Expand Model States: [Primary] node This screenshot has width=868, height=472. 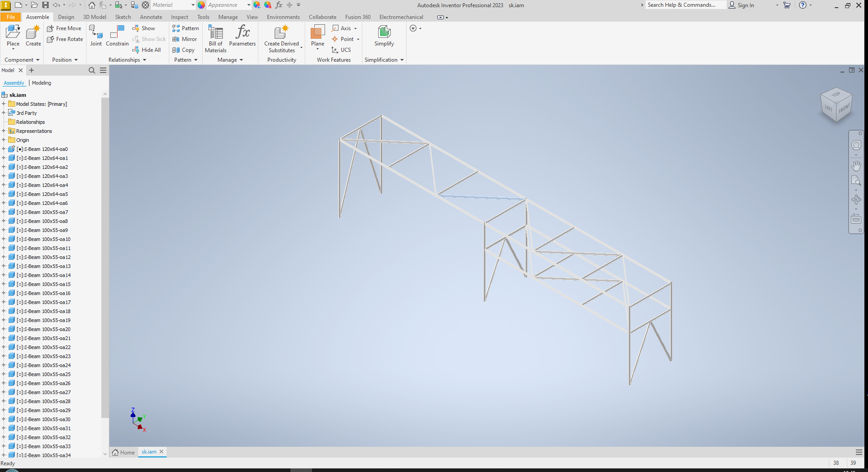5,104
